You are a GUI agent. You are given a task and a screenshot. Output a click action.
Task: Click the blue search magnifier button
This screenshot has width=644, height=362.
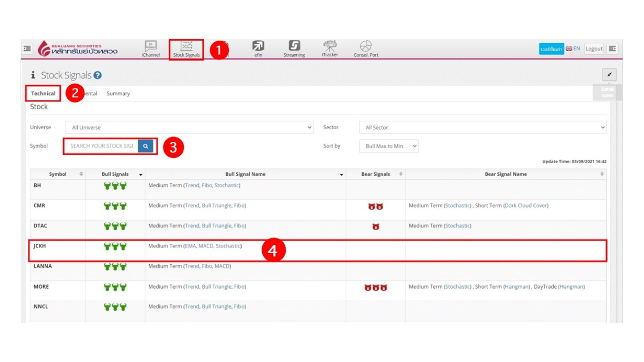point(145,146)
